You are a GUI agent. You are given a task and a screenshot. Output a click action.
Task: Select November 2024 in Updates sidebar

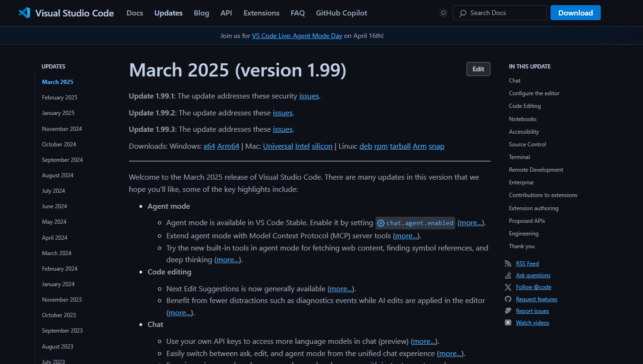click(62, 129)
